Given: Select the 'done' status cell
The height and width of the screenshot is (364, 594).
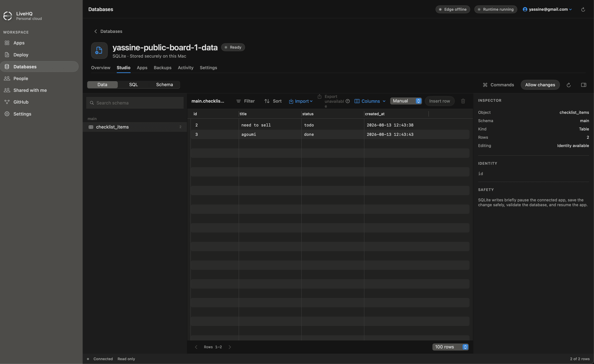Looking at the screenshot, I should (x=333, y=134).
